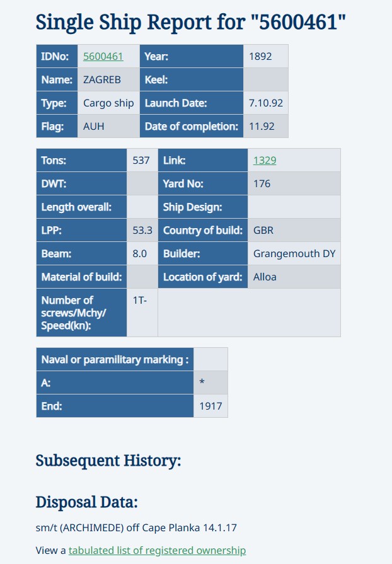Viewport: 392px width, 564px height.
Task: Click the Beam value 8.0
Action: click(140, 254)
